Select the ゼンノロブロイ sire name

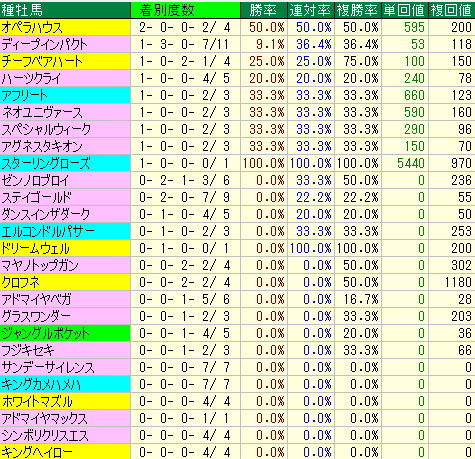(65, 180)
